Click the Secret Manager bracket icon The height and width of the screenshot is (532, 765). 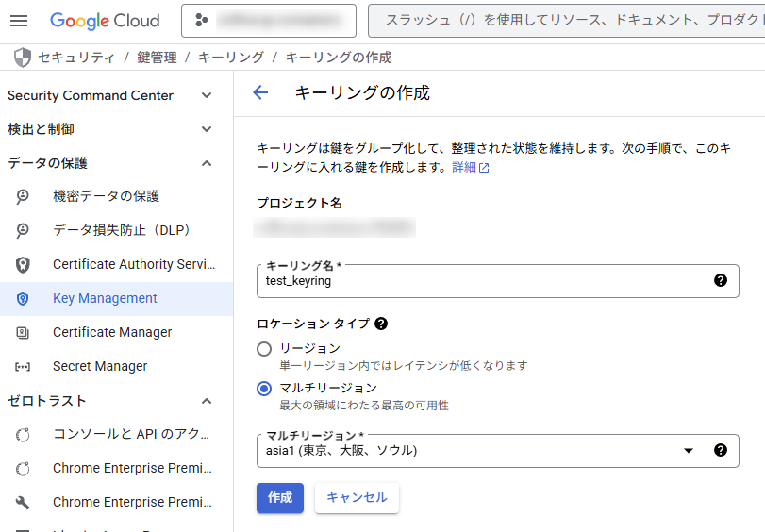23,367
